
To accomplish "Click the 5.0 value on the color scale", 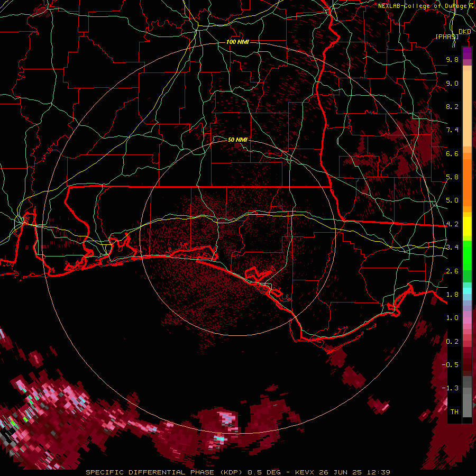I will tap(452, 200).
